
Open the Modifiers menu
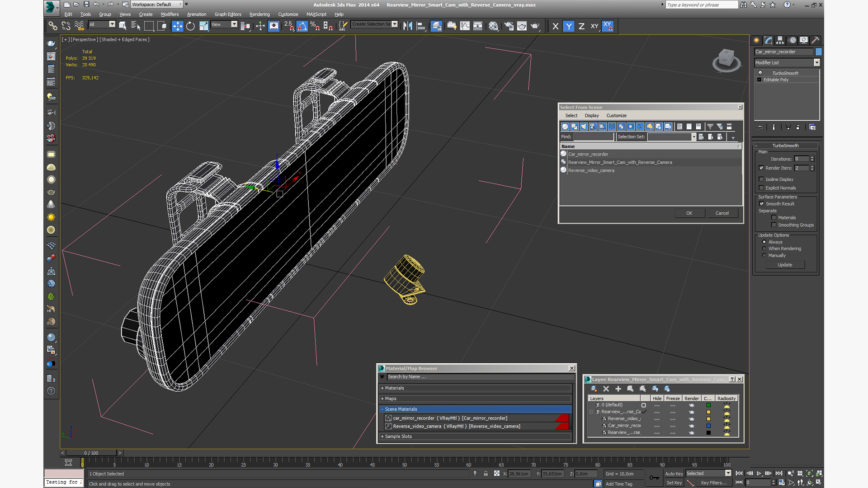[x=170, y=14]
